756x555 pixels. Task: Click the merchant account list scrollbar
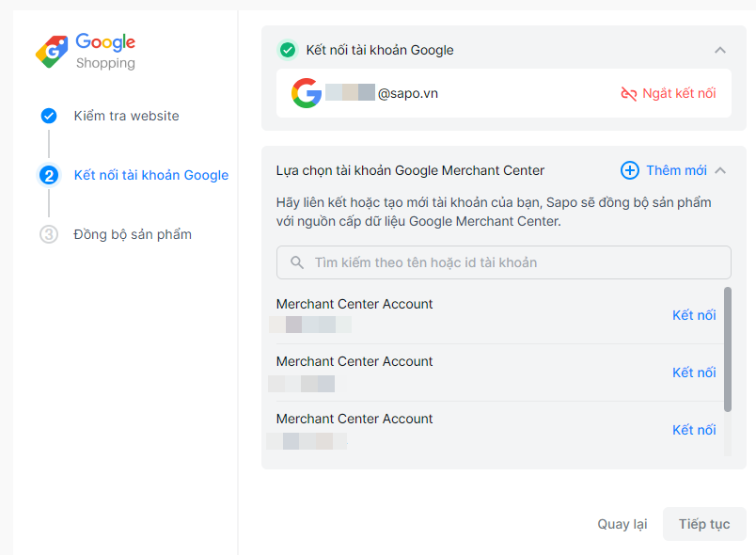tap(728, 350)
